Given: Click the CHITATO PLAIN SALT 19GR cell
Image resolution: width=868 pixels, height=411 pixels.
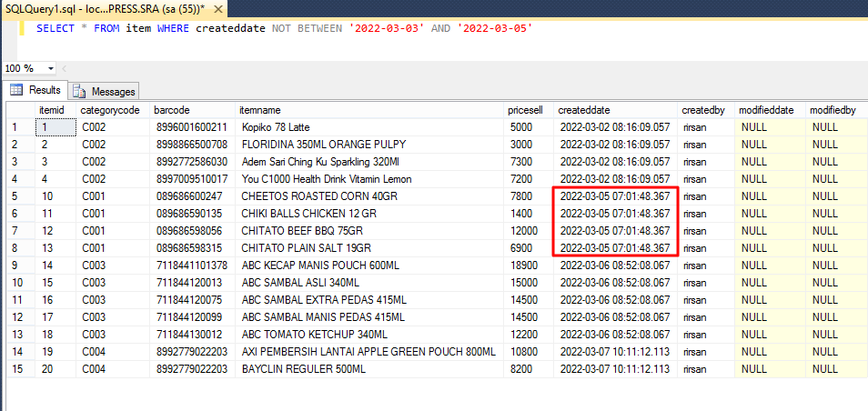Looking at the screenshot, I should [369, 248].
